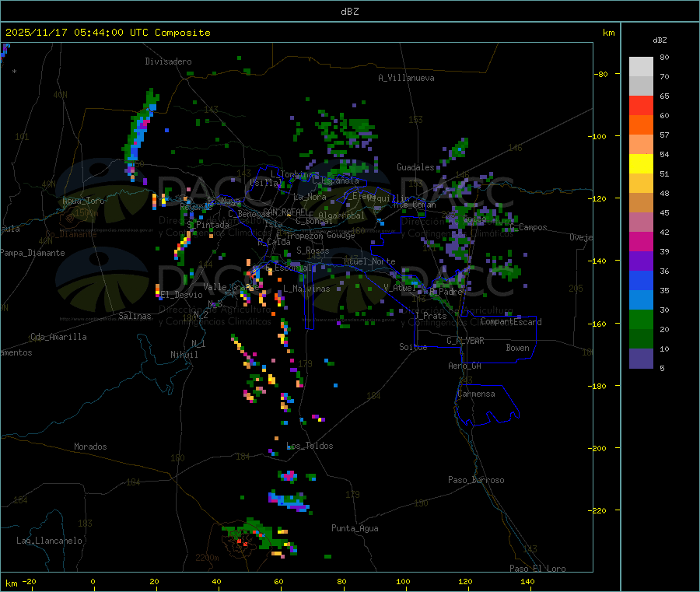The height and width of the screenshot is (592, 700).
Task: Click the Pampa_Diamante map label
Action: tap(33, 253)
